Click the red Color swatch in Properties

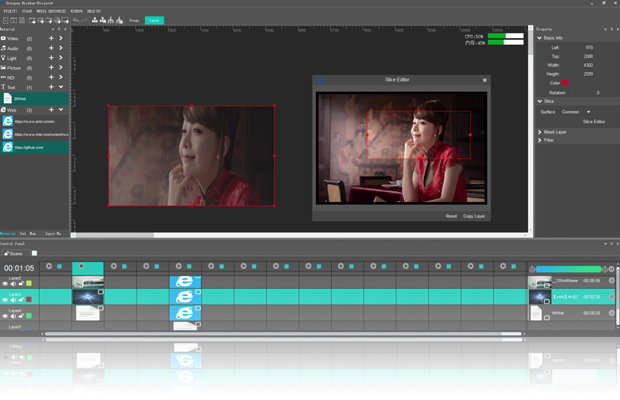[565, 83]
